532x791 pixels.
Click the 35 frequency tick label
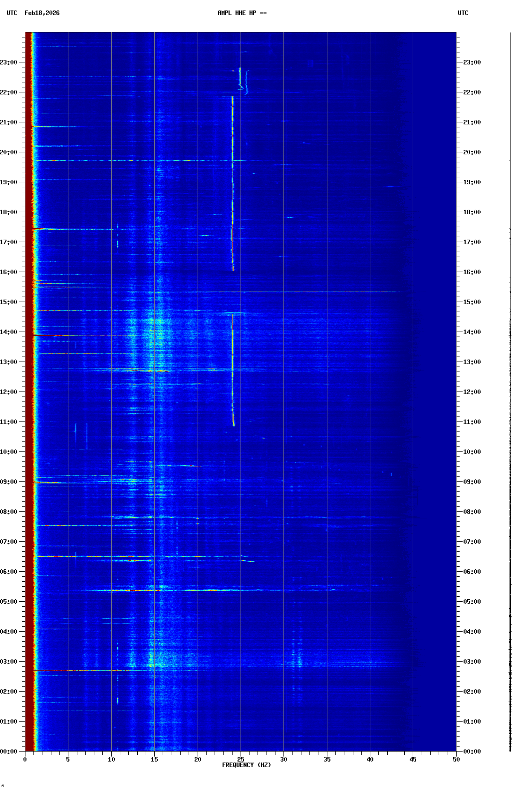click(x=327, y=760)
